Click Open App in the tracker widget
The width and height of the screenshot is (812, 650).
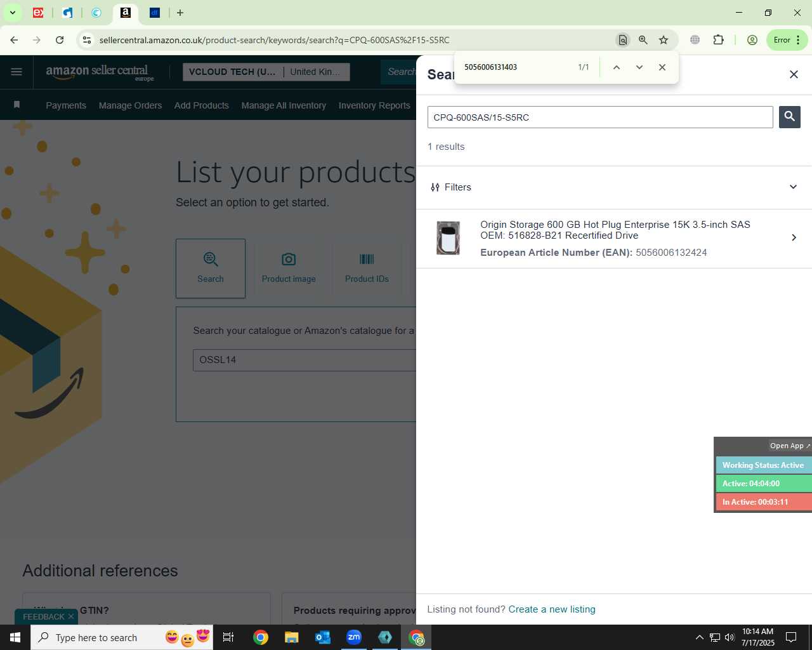tap(789, 446)
